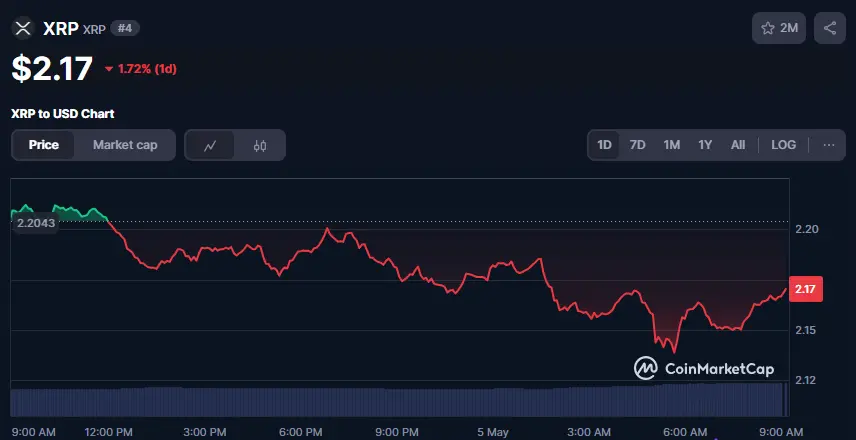Switch to line chart view icon
This screenshot has height=440, width=856.
point(210,145)
